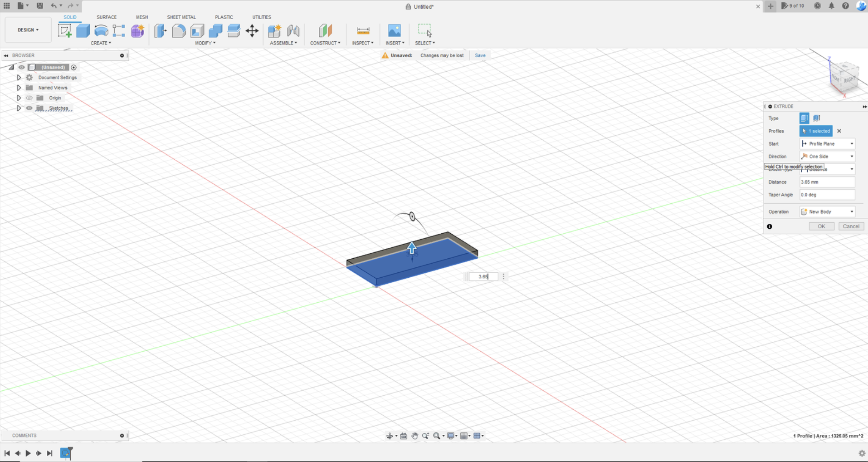Expand Document Settings in the browser tree
The image size is (868, 462).
coord(19,77)
